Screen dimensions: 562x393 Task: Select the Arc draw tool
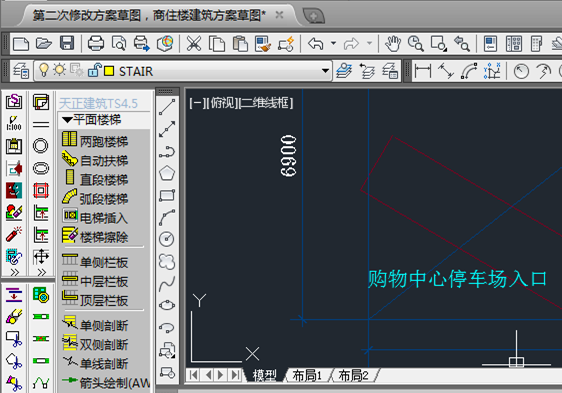[167, 217]
